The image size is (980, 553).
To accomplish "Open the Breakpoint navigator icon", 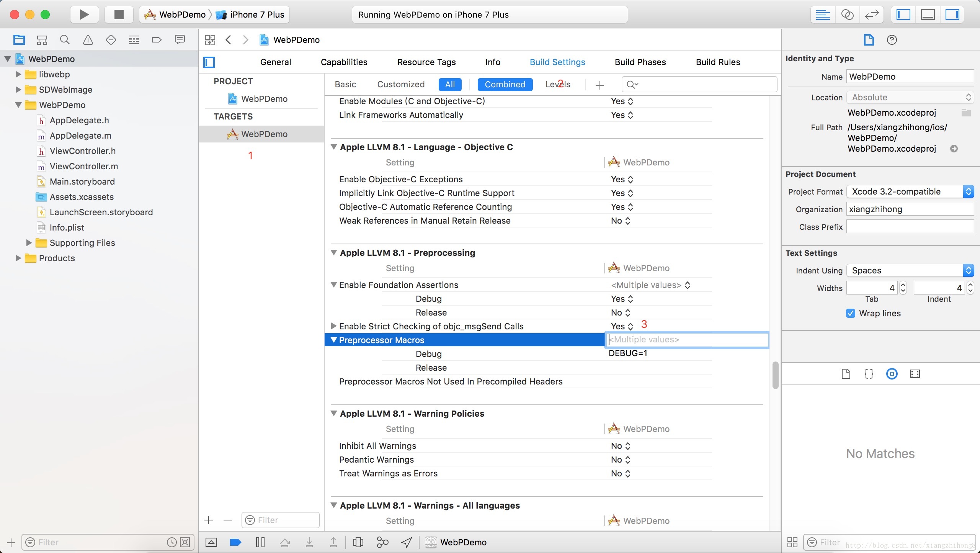I will pyautogui.click(x=157, y=39).
